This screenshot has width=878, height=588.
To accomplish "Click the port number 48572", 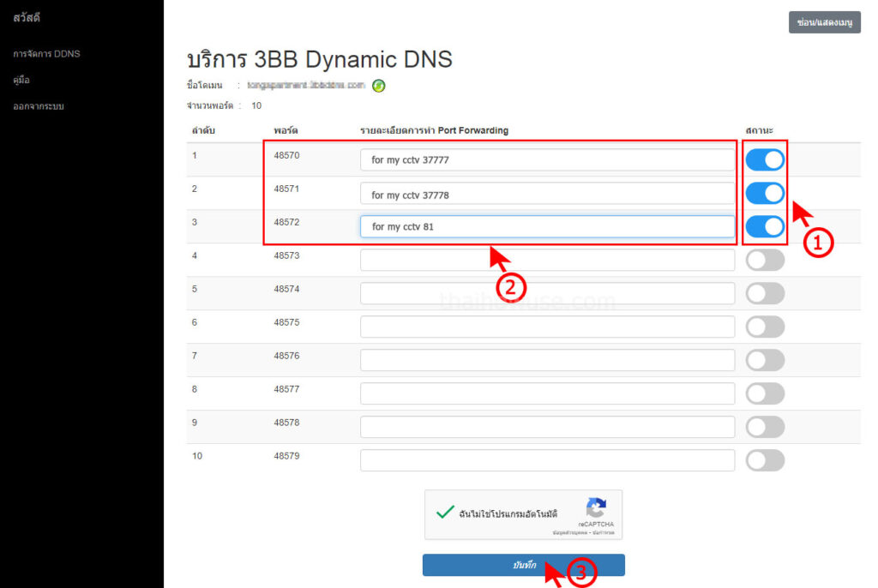I will [x=286, y=222].
